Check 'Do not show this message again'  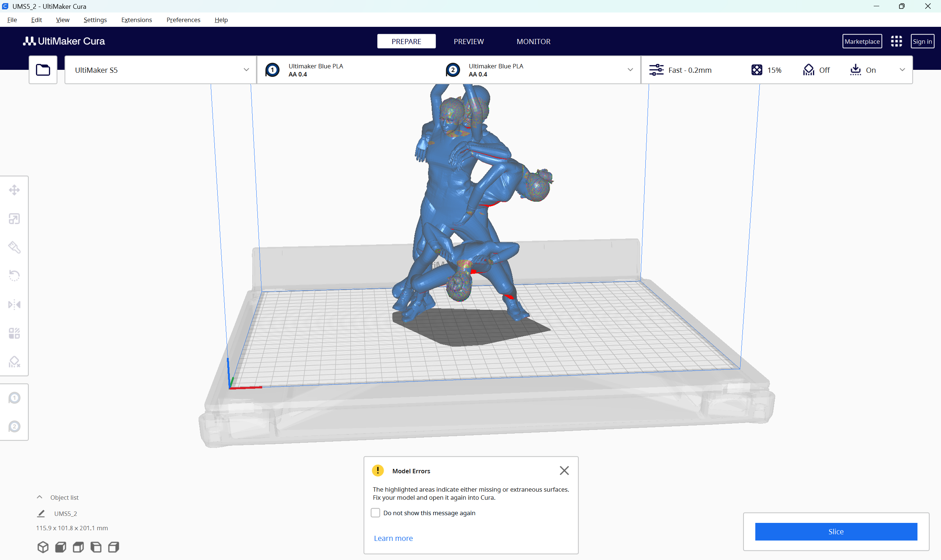click(375, 513)
